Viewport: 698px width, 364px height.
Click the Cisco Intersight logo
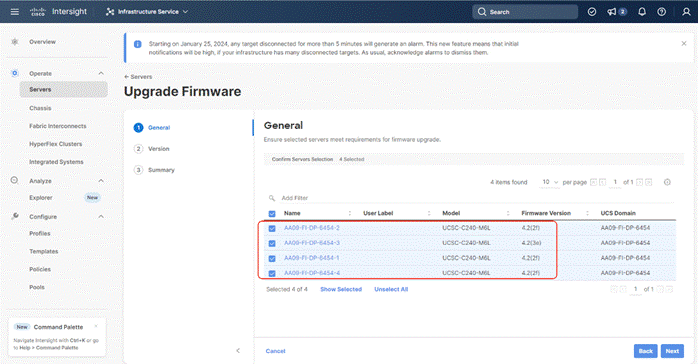point(58,12)
